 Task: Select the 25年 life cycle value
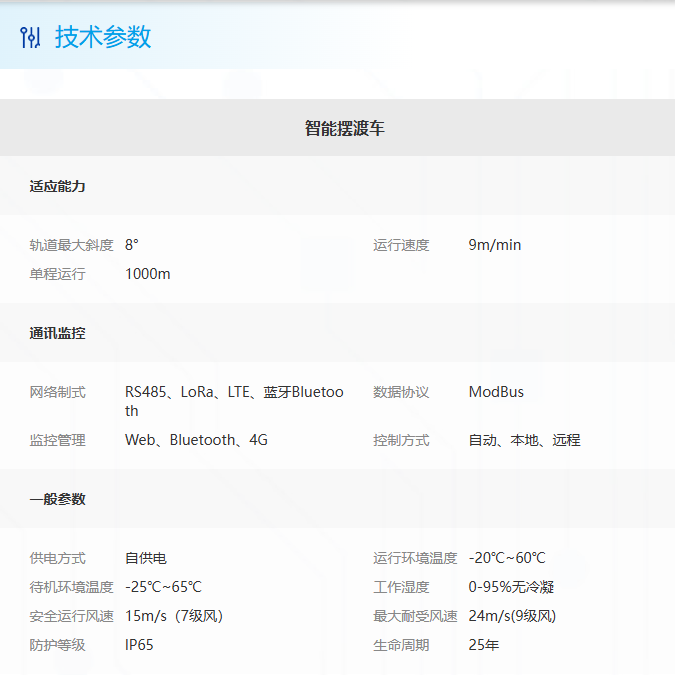[483, 645]
